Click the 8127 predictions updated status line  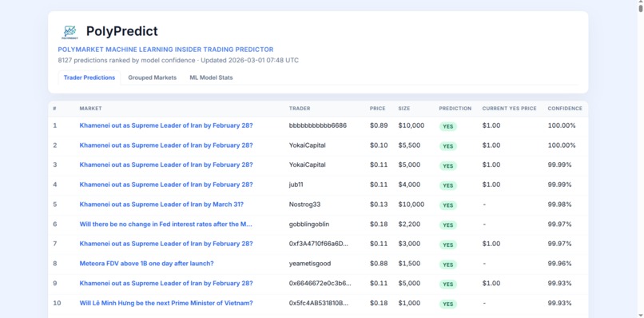(178, 61)
